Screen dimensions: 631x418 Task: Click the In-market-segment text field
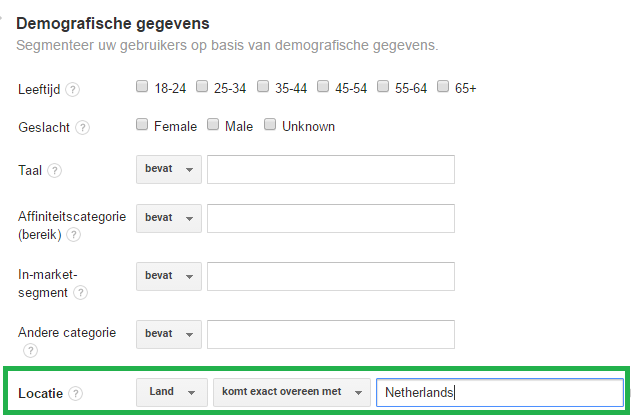tap(331, 276)
